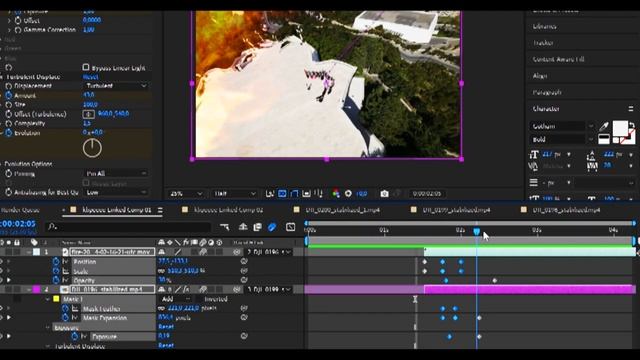Toggle the motion blur enable switch
Image resolution: width=640 pixels, height=360 pixels.
272,227
